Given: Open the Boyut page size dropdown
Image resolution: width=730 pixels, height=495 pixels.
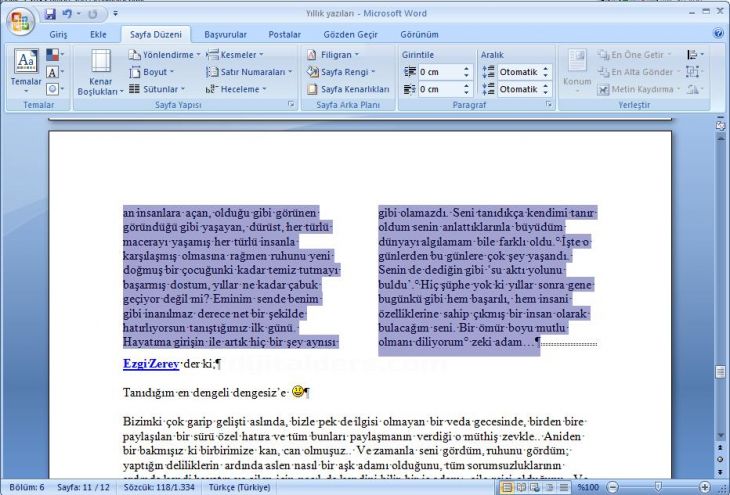Looking at the screenshot, I should [152, 72].
